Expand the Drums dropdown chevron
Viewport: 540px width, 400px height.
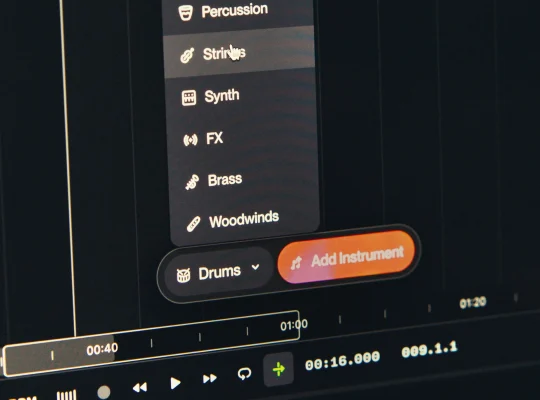pos(255,267)
